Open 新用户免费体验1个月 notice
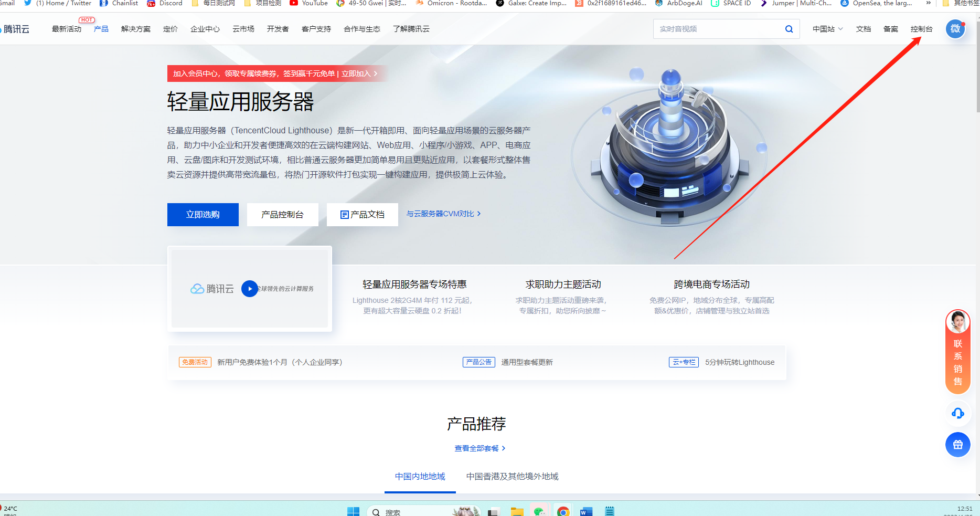Image resolution: width=980 pixels, height=516 pixels. click(x=280, y=362)
